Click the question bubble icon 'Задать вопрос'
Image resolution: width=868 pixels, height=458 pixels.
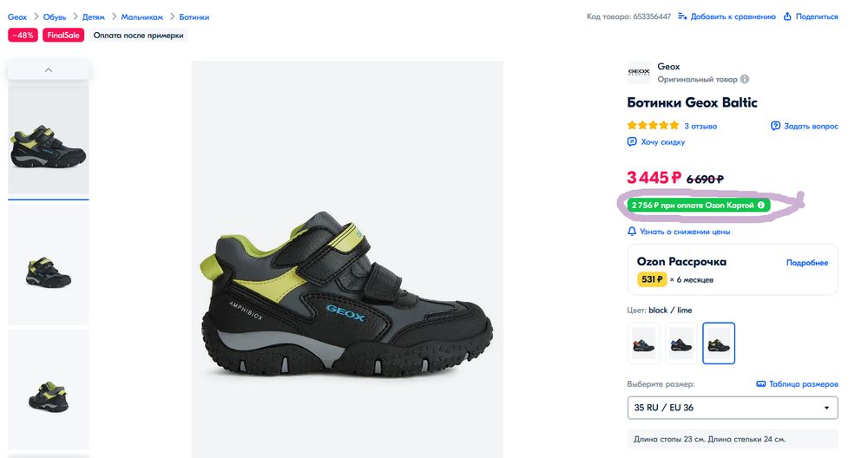pyautogui.click(x=776, y=126)
